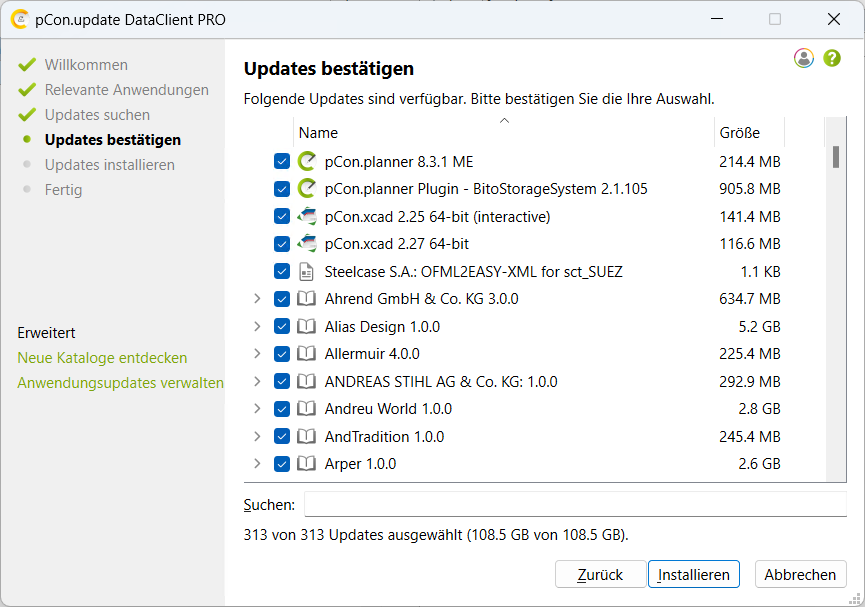Click size value 905.8 MB
Viewport: 865px width, 607px height.
pos(750,189)
